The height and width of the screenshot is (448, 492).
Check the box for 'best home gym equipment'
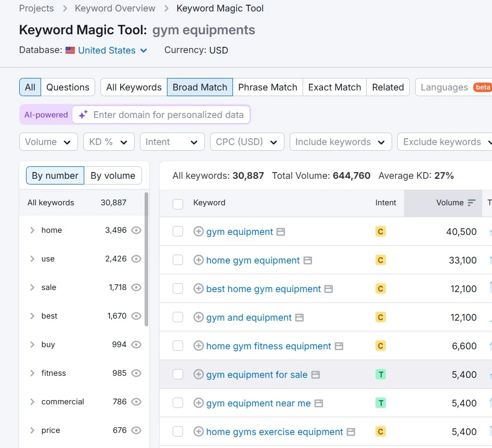coord(178,288)
